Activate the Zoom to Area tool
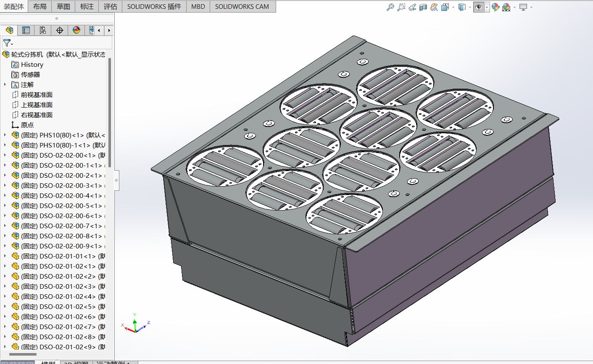Image resolution: width=593 pixels, height=364 pixels. tap(401, 7)
